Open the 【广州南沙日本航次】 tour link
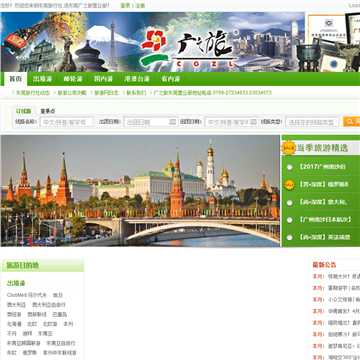The height and width of the screenshot is (360, 360). [325, 220]
